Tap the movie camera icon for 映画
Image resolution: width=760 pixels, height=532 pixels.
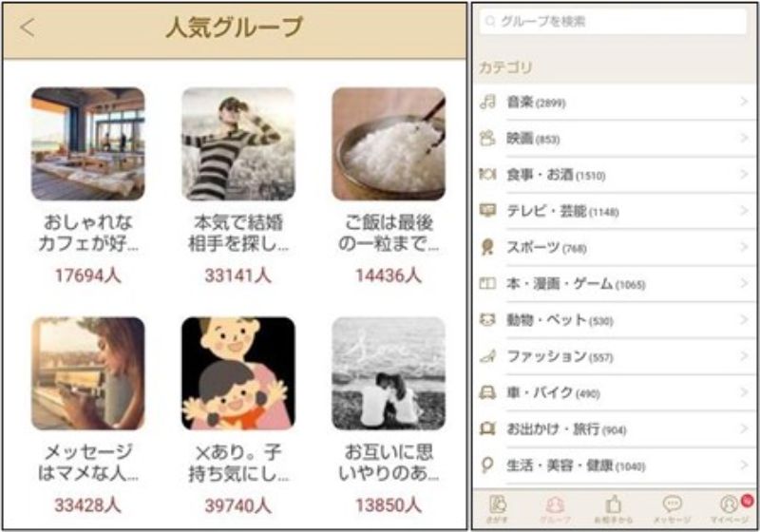pyautogui.click(x=487, y=138)
